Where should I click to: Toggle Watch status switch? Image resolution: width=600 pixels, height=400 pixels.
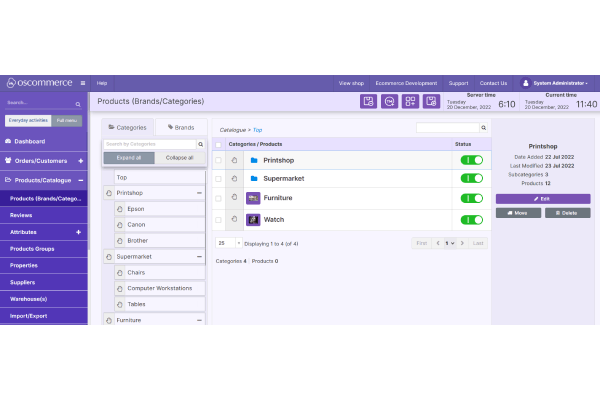(x=471, y=220)
